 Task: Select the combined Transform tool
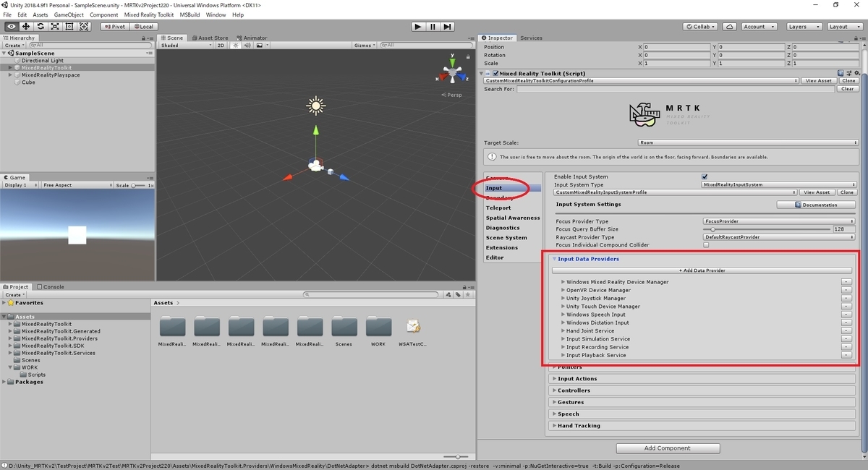[x=84, y=27]
